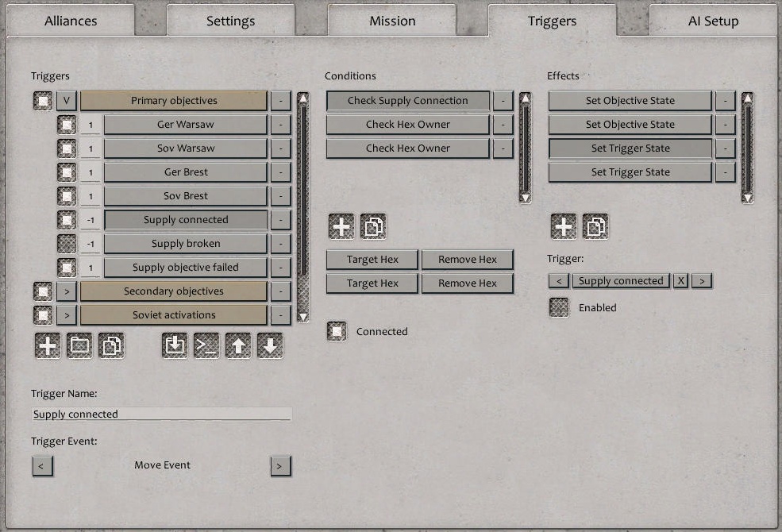782x532 pixels.
Task: Remove Sov Brest trigger minus button
Action: pos(281,196)
